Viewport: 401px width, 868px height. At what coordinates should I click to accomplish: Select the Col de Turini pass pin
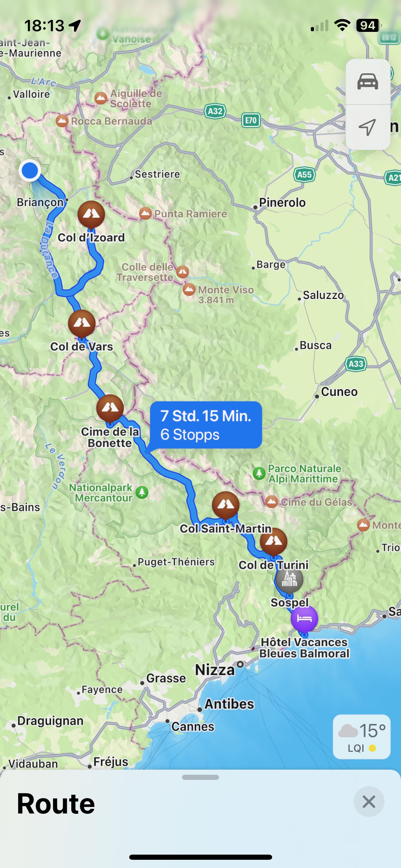click(x=274, y=542)
